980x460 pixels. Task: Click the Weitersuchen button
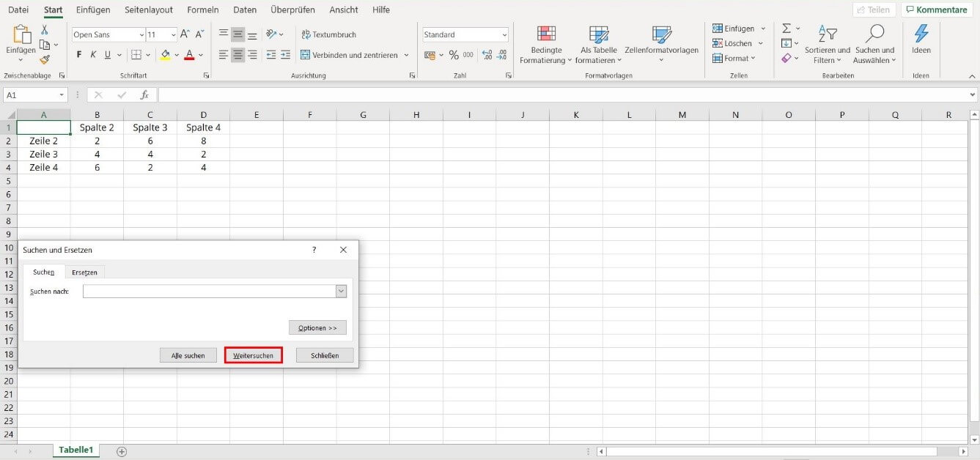[253, 355]
